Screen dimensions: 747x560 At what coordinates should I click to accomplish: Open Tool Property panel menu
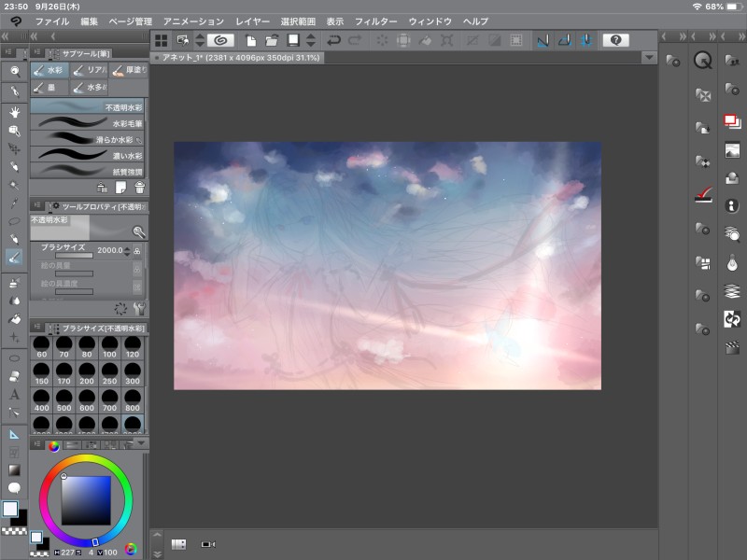pyautogui.click(x=37, y=205)
